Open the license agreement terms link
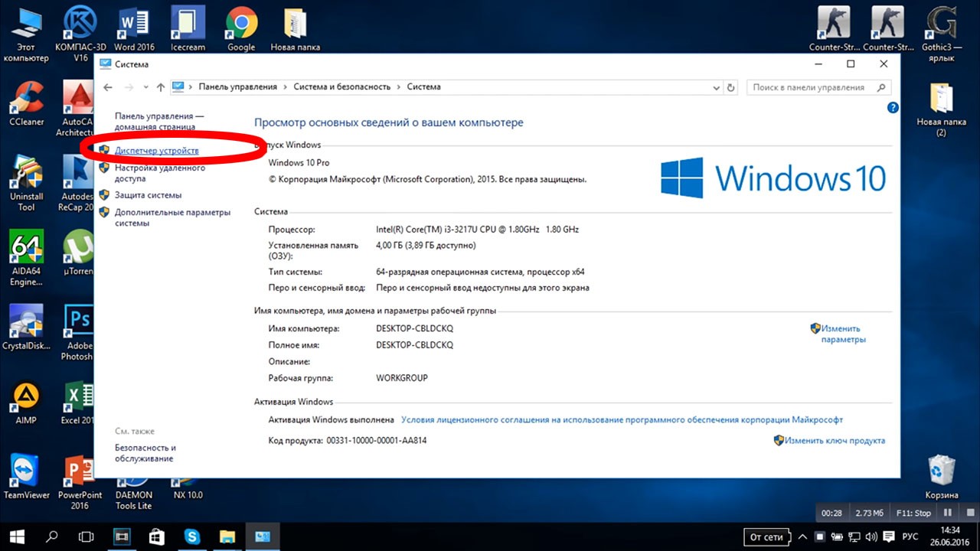This screenshot has width=980, height=551. coord(622,420)
